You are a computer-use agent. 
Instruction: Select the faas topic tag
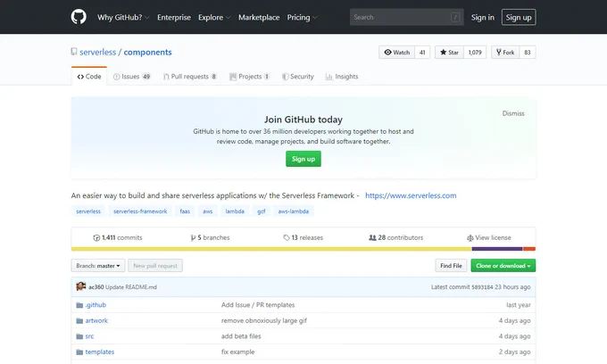(x=185, y=211)
